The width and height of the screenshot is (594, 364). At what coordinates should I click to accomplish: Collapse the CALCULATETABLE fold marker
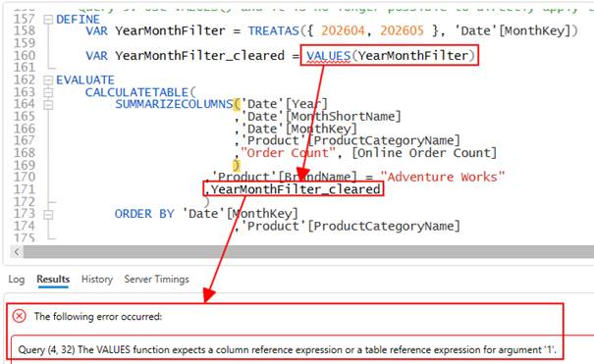tap(48, 92)
